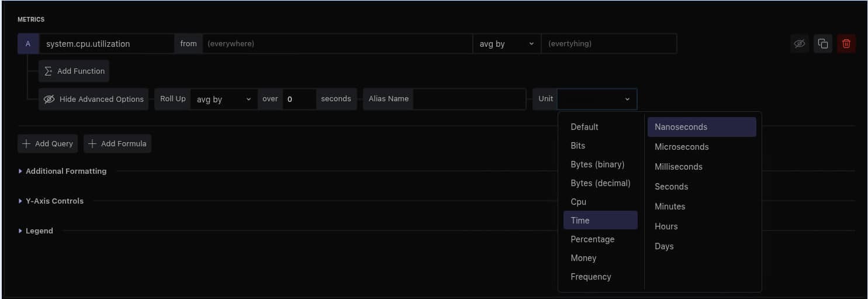Click the query A label badge
Screen dimensions: 868x299
(28, 43)
